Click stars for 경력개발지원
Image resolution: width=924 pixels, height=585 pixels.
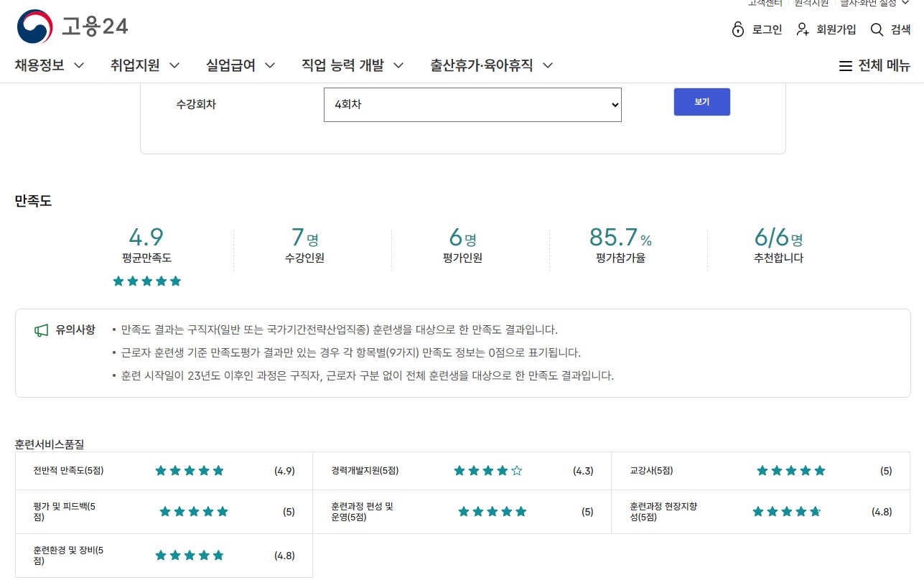[488, 471]
